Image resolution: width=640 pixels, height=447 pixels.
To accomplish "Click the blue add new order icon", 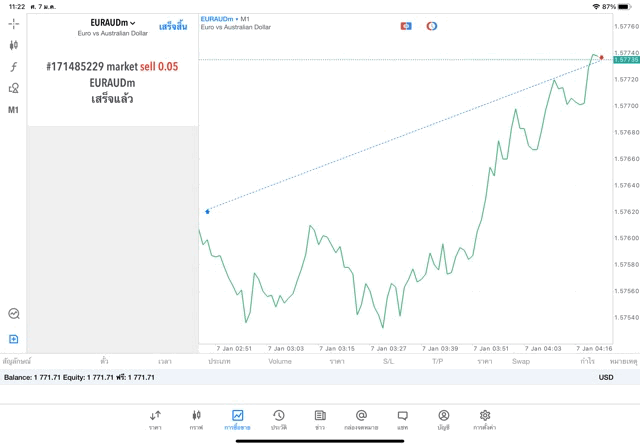I will click(14, 339).
